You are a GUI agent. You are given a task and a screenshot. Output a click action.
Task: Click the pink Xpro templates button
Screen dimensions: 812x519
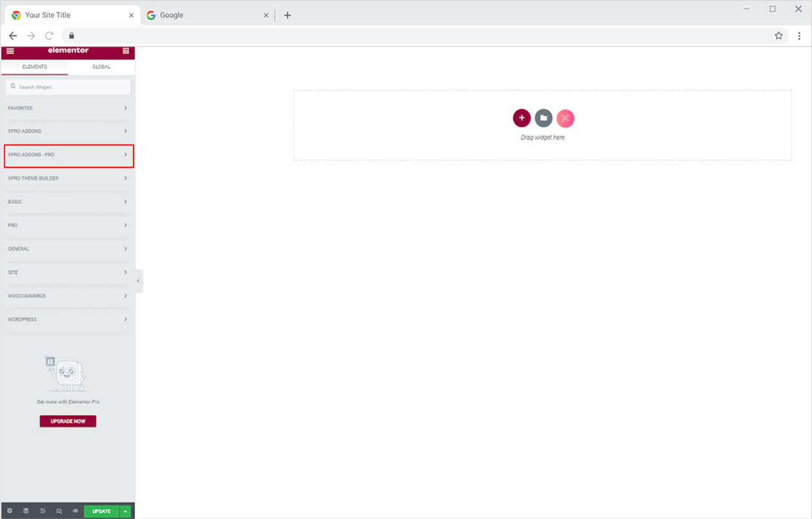click(x=565, y=118)
